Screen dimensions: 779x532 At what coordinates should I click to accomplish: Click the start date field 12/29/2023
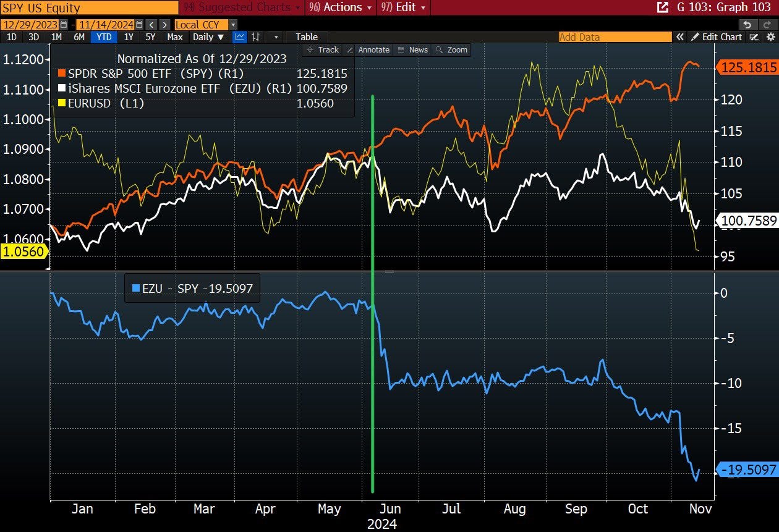pos(30,25)
